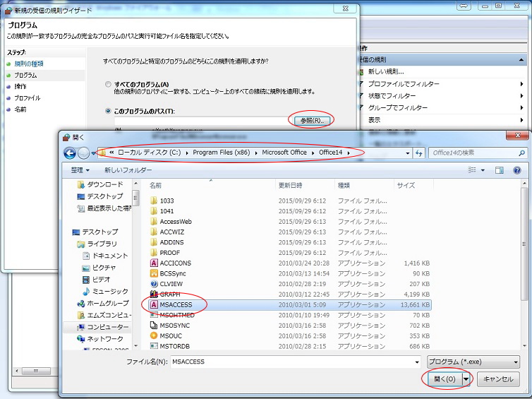Open the ACCWIZ folder icon

(154, 232)
